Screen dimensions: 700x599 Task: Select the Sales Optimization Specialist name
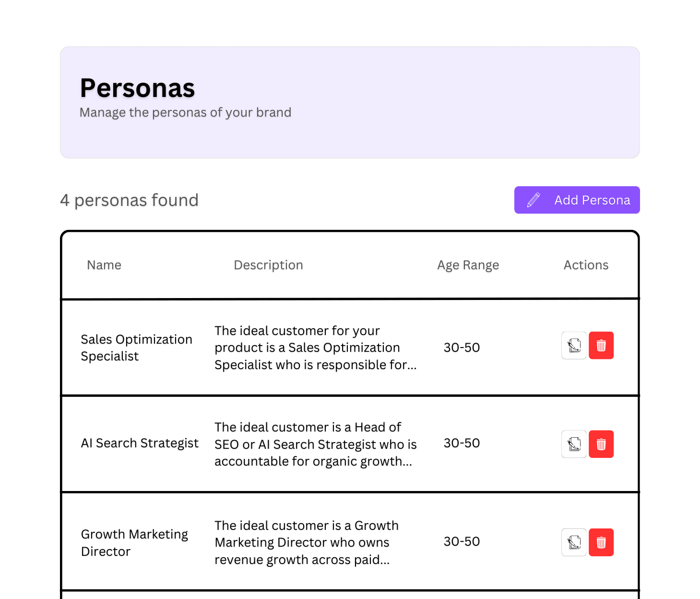pyautogui.click(x=136, y=347)
